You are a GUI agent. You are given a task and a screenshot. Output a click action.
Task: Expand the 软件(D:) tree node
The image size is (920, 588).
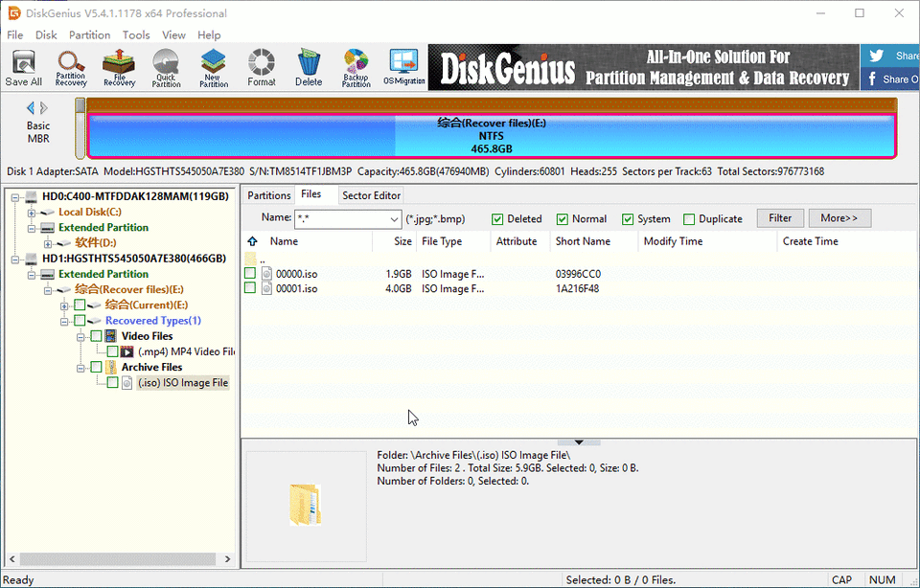click(x=48, y=243)
